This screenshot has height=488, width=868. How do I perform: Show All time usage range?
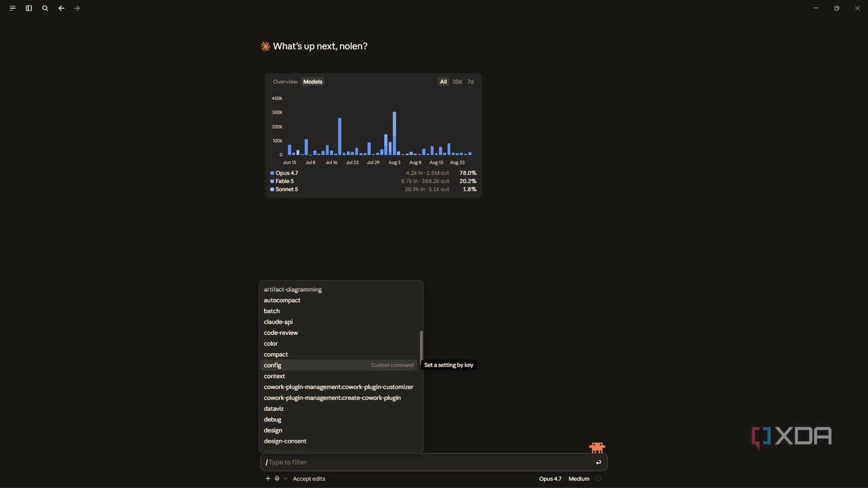point(443,82)
